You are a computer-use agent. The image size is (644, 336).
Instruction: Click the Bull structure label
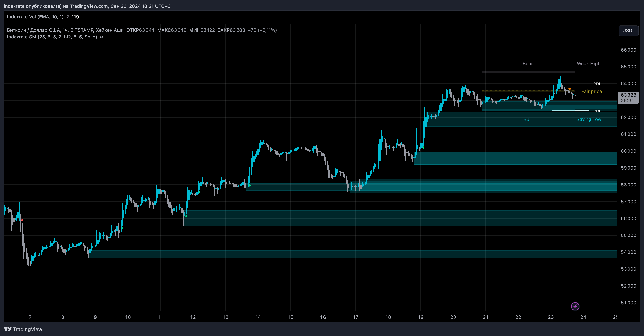528,120
